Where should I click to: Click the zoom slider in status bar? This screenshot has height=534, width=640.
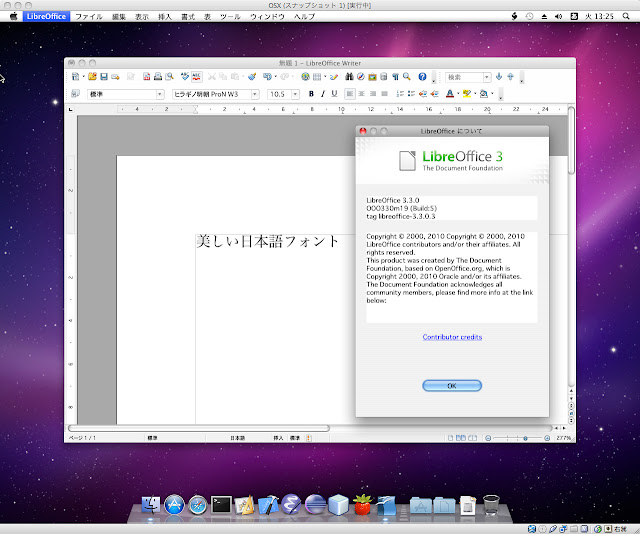518,438
